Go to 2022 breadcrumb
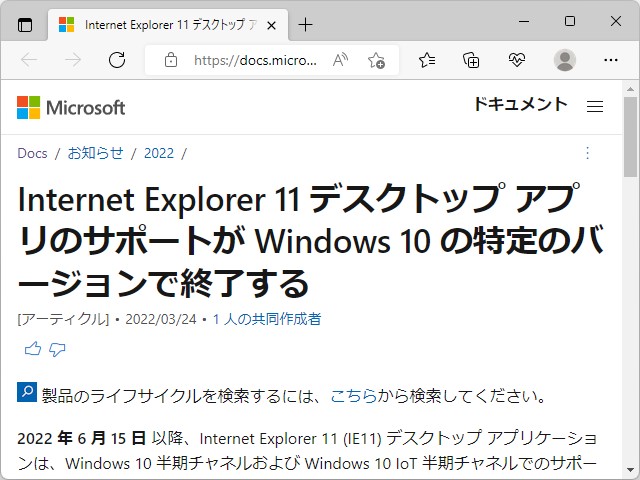 click(x=159, y=153)
